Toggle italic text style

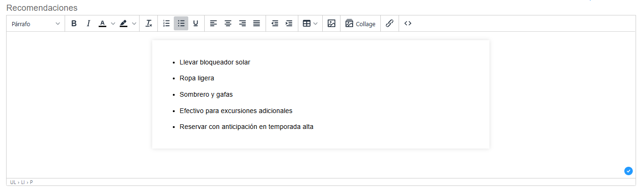tap(88, 24)
